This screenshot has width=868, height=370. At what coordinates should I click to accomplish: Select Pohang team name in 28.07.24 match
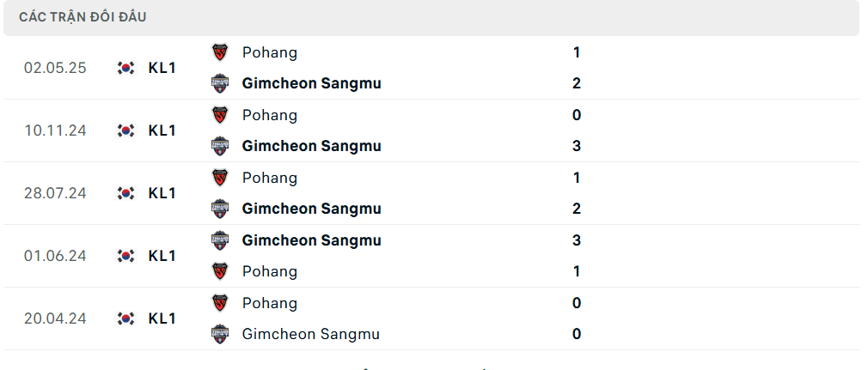coord(270,178)
